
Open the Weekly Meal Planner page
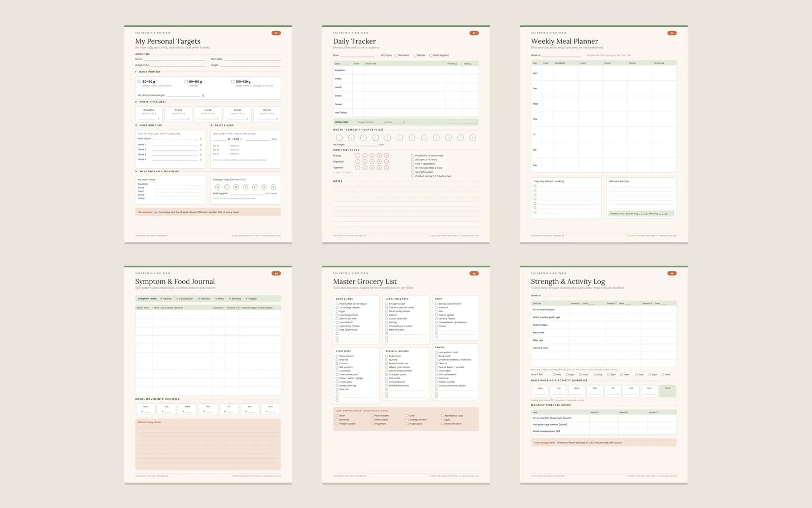click(x=604, y=135)
